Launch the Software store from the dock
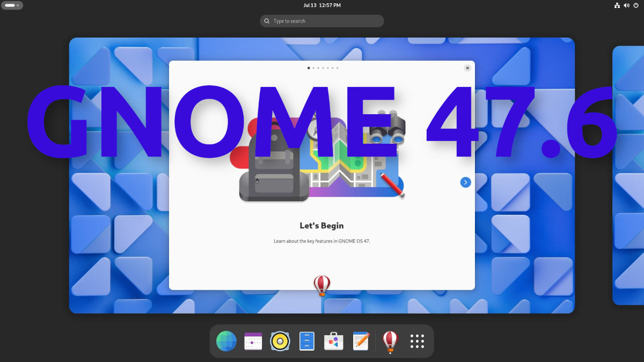Screen dimensions: 644x362 tap(333, 341)
